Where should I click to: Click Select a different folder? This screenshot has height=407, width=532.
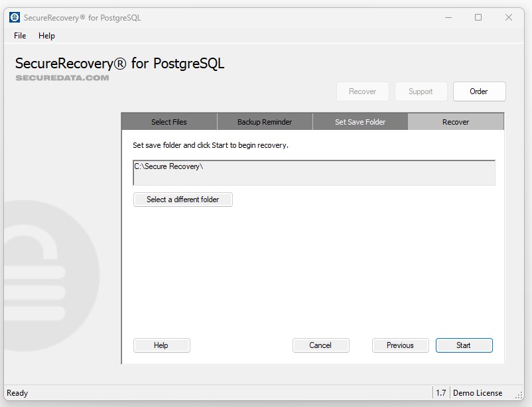click(182, 200)
